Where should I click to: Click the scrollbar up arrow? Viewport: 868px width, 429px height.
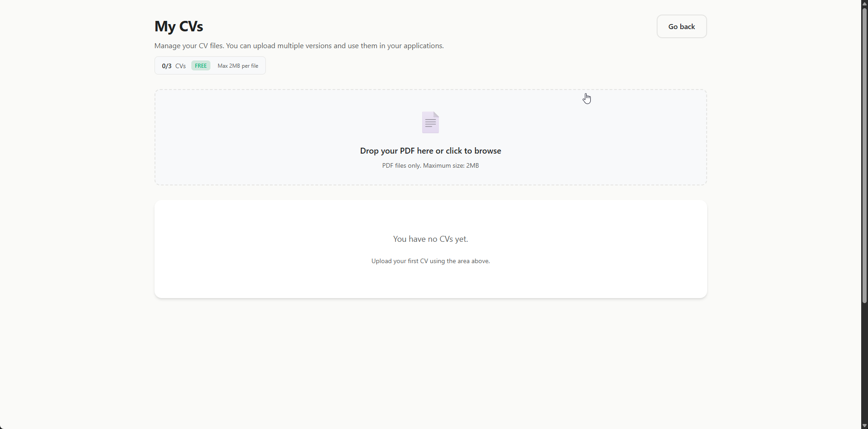pyautogui.click(x=863, y=4)
